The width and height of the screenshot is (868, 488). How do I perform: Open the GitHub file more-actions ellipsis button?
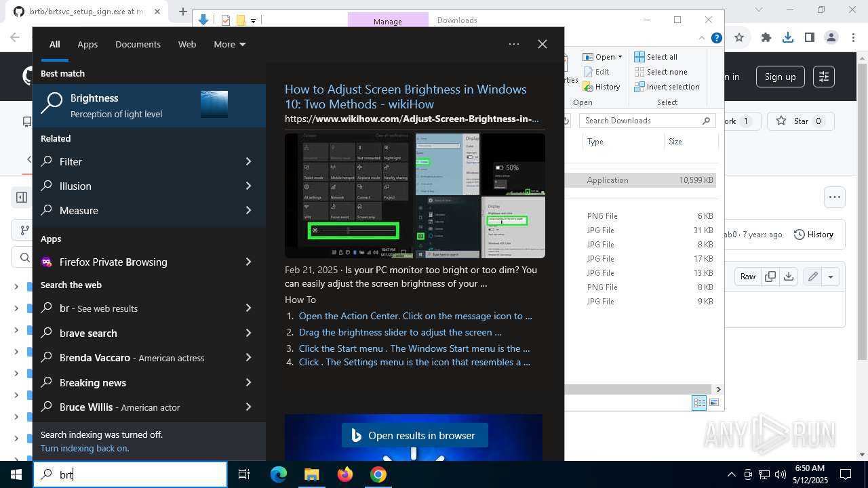point(834,197)
